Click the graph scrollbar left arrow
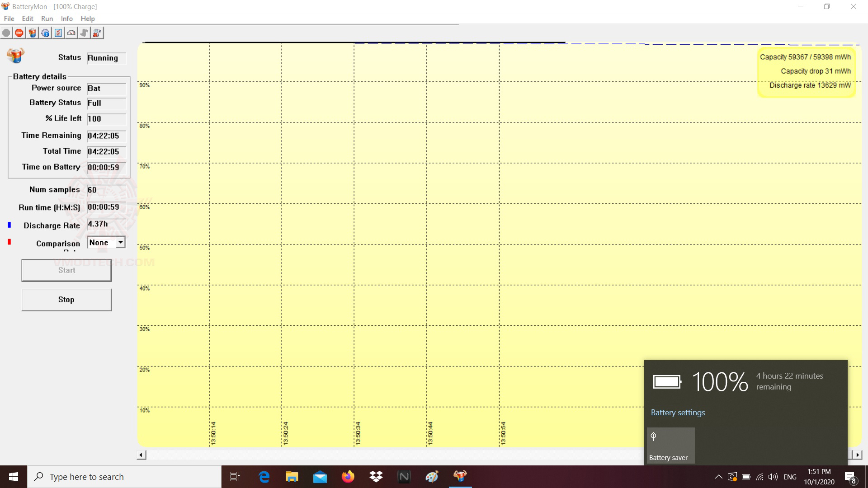Viewport: 868px width, 488px height. pyautogui.click(x=142, y=455)
